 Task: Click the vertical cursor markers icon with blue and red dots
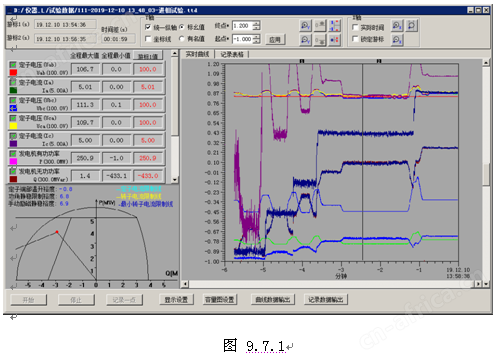point(335,26)
